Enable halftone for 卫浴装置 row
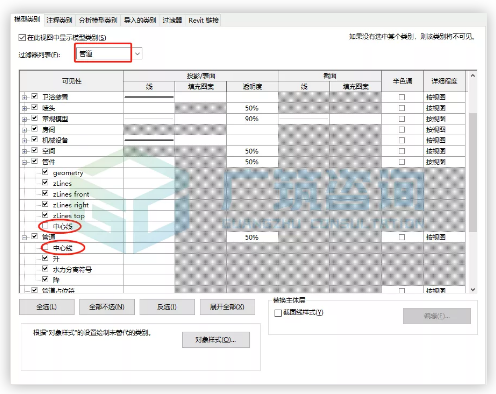The width and height of the screenshot is (496, 394). [402, 97]
